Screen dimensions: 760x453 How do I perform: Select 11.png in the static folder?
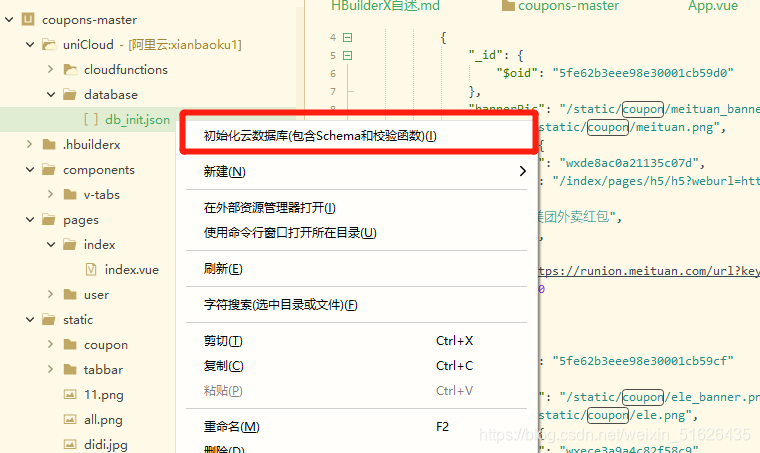click(x=104, y=395)
